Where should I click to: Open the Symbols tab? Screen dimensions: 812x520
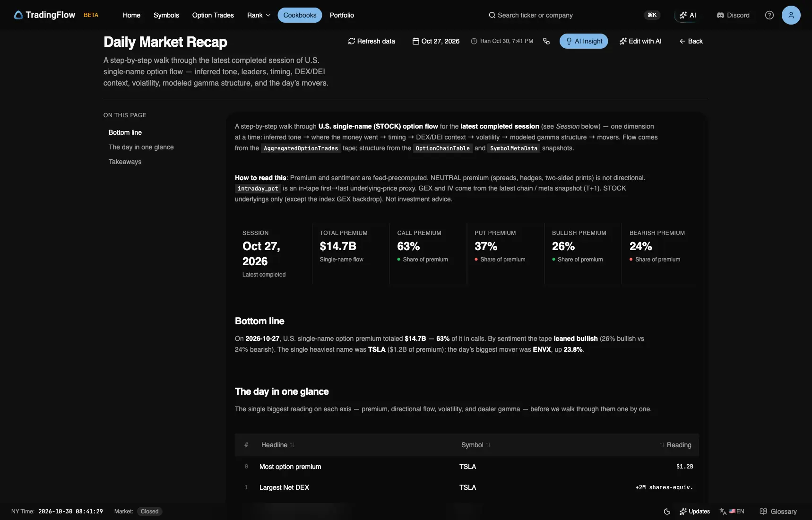(166, 15)
